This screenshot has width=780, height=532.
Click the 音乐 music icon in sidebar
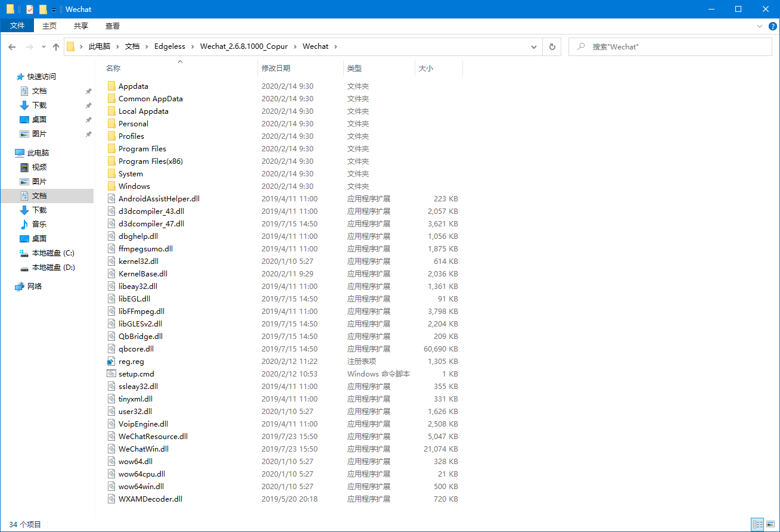click(24, 225)
